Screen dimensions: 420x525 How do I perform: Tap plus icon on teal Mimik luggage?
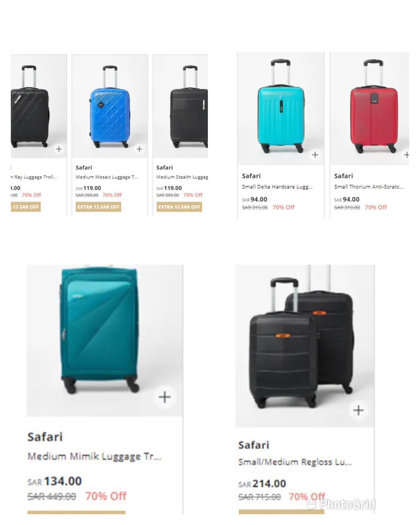164,397
